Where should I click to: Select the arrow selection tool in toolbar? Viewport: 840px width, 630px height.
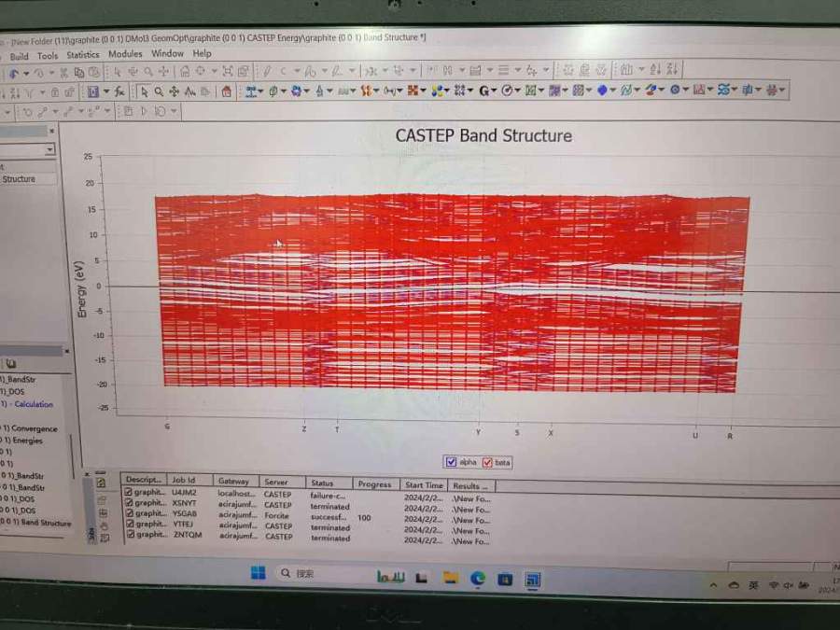(x=144, y=91)
